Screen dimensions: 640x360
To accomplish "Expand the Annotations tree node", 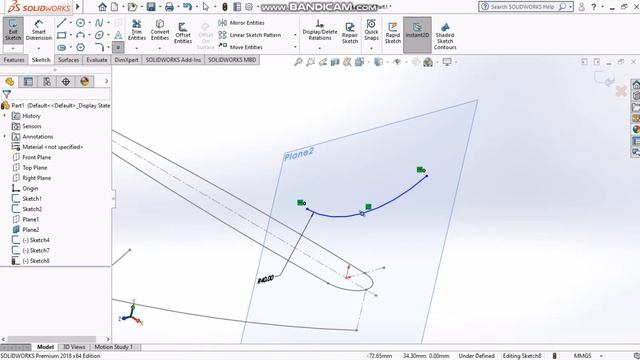I will pos(5,136).
